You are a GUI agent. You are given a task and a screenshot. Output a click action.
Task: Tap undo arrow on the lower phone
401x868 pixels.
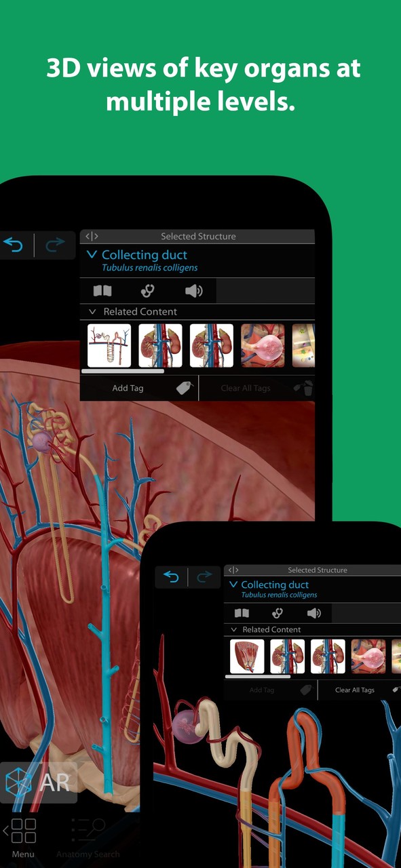point(172,577)
